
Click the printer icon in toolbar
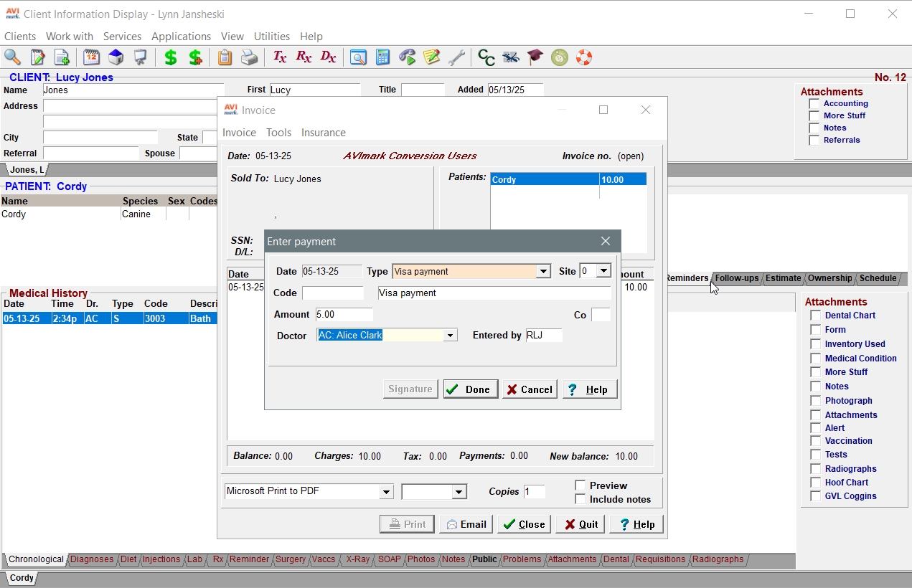249,57
